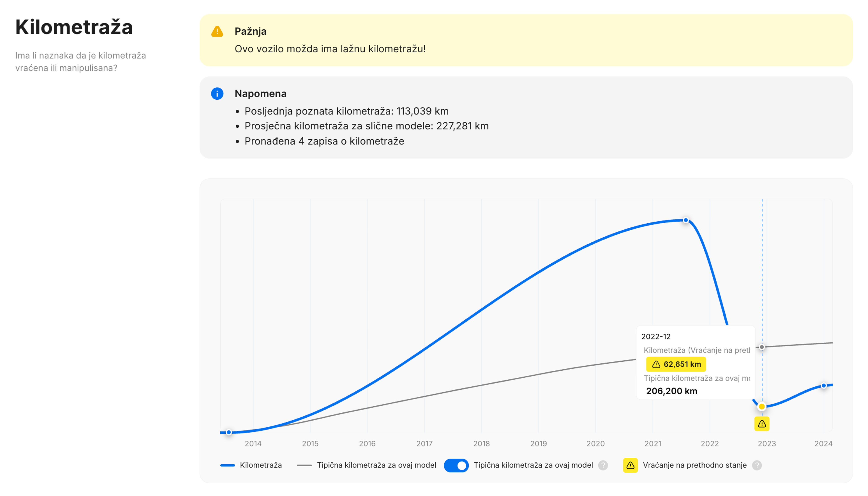Screen dimensions: 868x496
Task: Click the grey typical mileage point on dashed line
Action: pyautogui.click(x=762, y=347)
